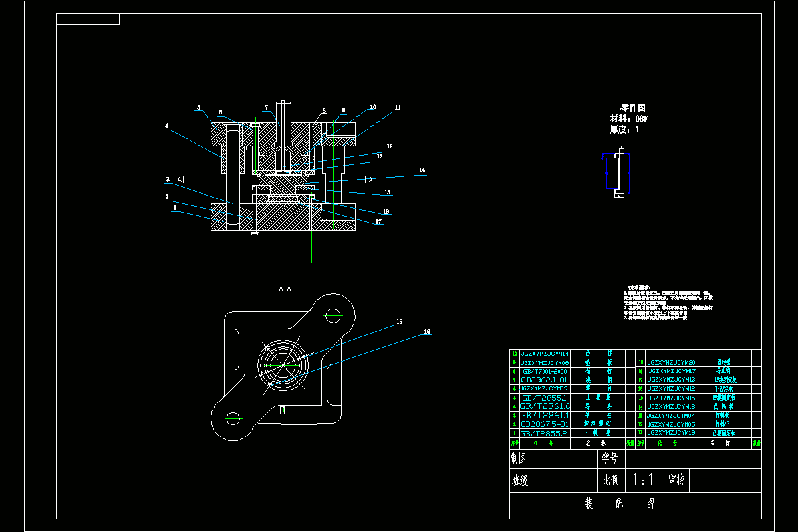Screen dimensions: 798x532
Task: Click the 制图 label in the title block
Action: click(518, 458)
